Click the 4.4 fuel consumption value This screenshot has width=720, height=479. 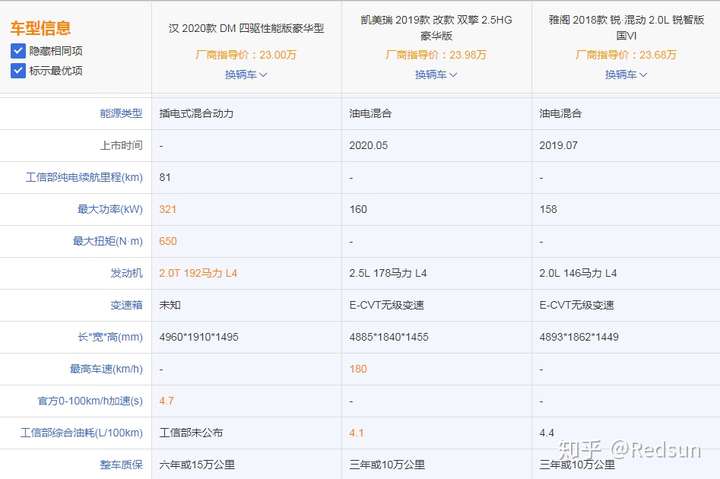point(546,433)
